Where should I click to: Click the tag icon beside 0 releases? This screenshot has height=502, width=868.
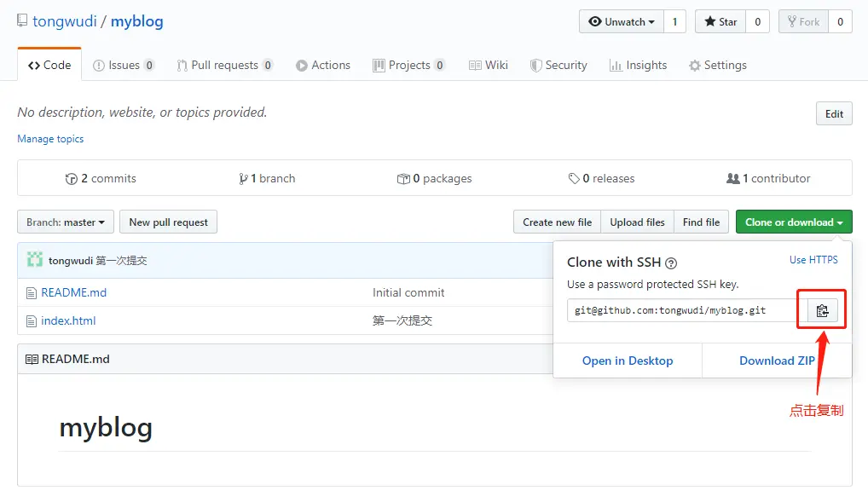(574, 179)
